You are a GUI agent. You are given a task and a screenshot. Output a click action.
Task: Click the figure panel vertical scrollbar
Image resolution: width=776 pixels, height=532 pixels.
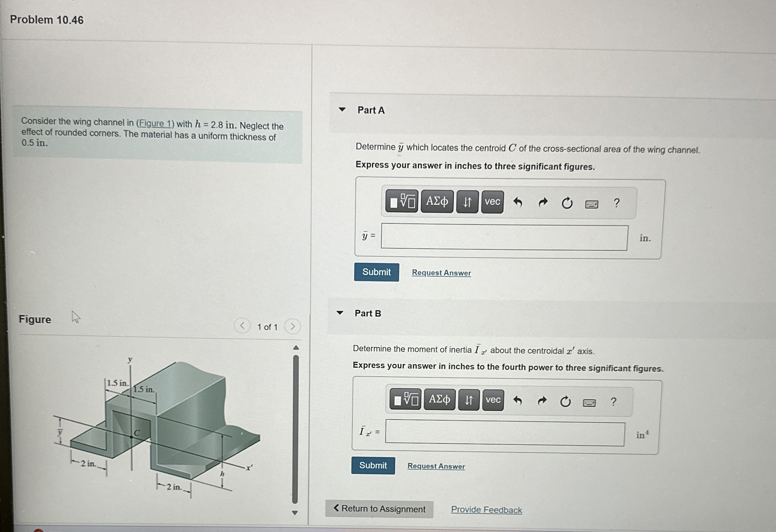tap(295, 429)
